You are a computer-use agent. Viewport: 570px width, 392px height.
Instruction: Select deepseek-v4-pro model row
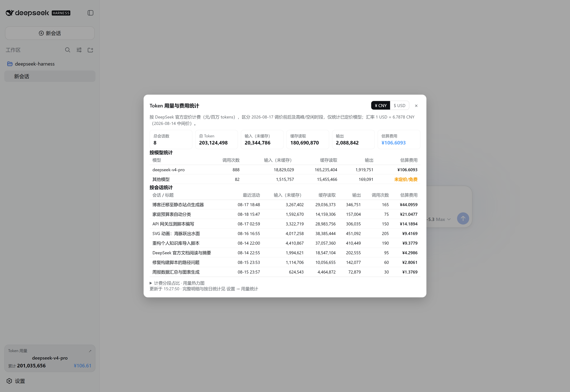click(x=285, y=170)
